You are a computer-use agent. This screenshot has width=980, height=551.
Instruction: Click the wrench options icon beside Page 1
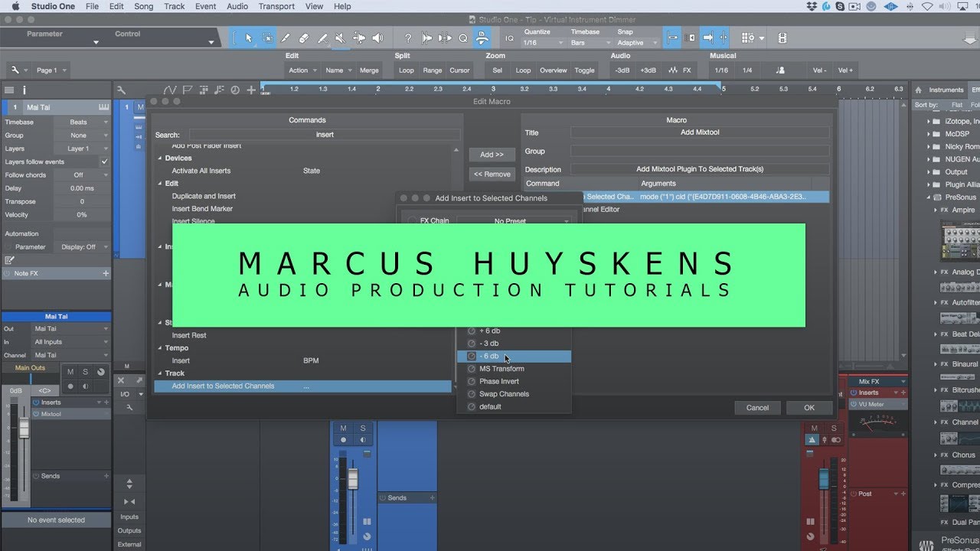(16, 70)
